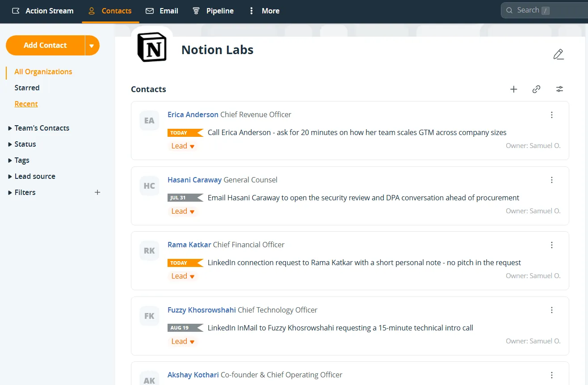The width and height of the screenshot is (588, 385).
Task: Open the Call Erica Anderson action text
Action: (x=357, y=132)
